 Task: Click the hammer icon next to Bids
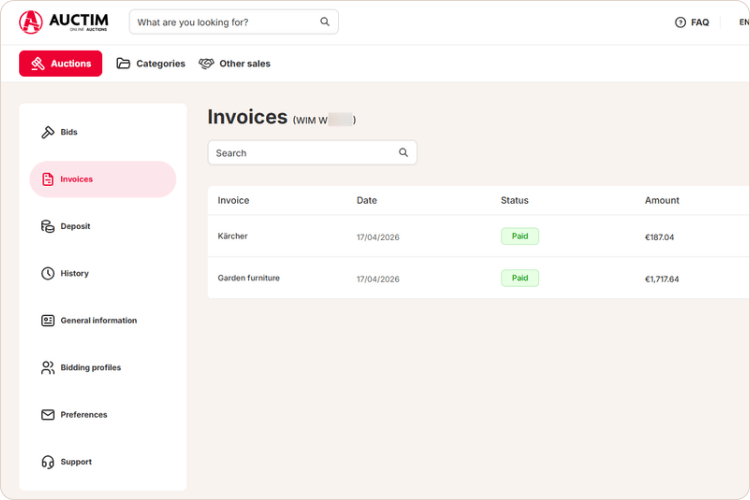(x=47, y=132)
